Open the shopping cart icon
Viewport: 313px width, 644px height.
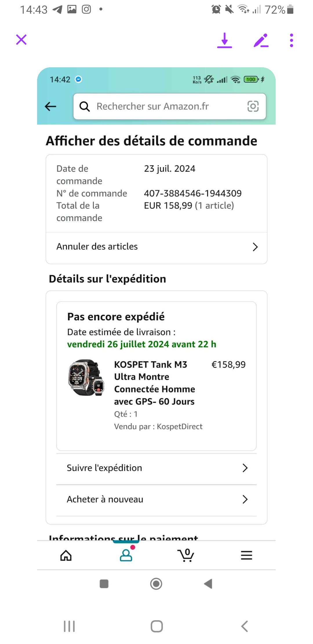coord(186,555)
